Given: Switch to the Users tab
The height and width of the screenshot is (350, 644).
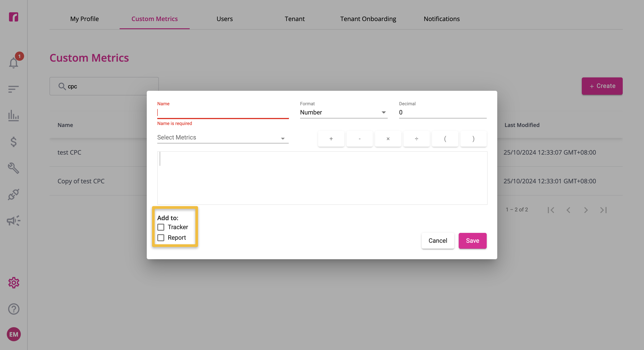Looking at the screenshot, I should pyautogui.click(x=225, y=19).
